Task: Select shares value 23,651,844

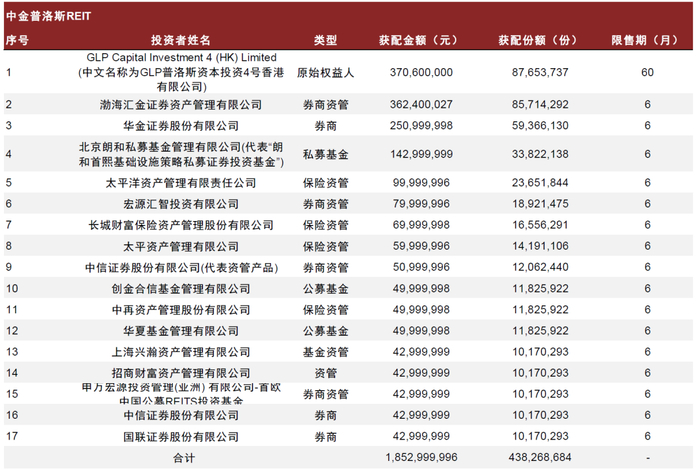Action: (540, 183)
